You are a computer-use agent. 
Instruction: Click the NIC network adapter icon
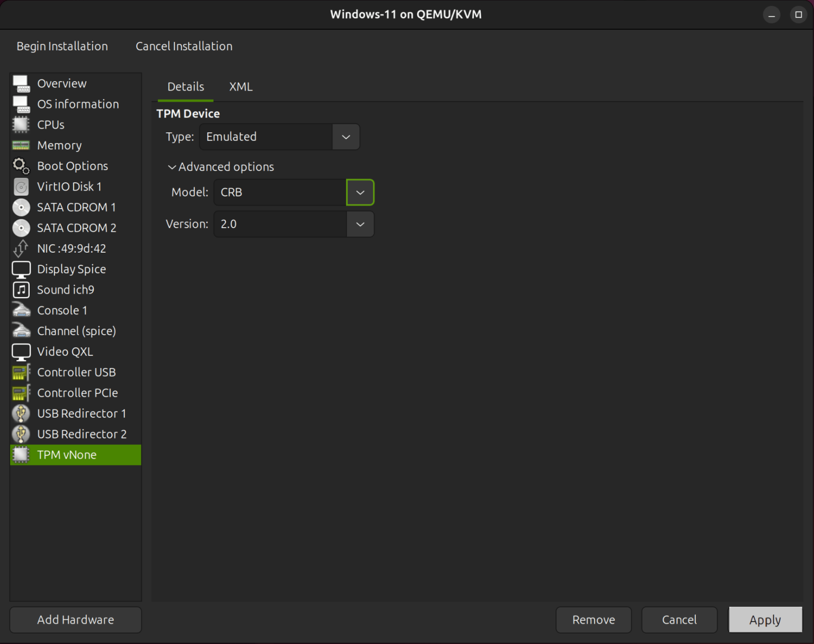21,248
